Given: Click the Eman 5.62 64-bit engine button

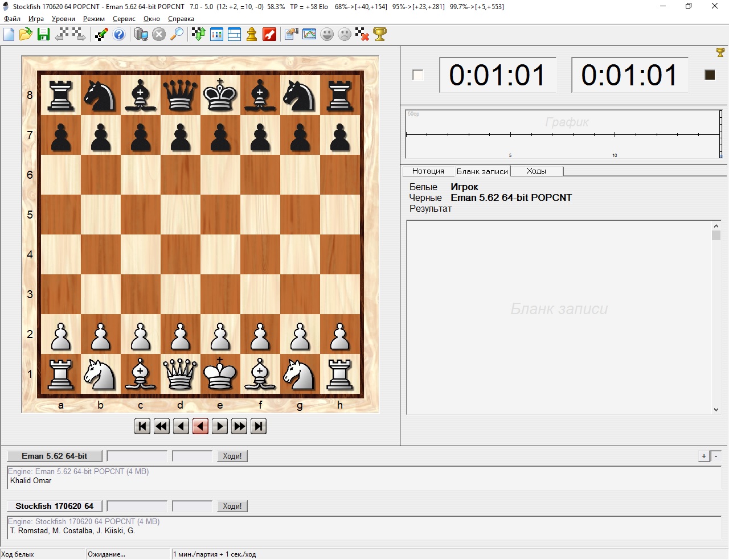Looking at the screenshot, I should (x=55, y=456).
